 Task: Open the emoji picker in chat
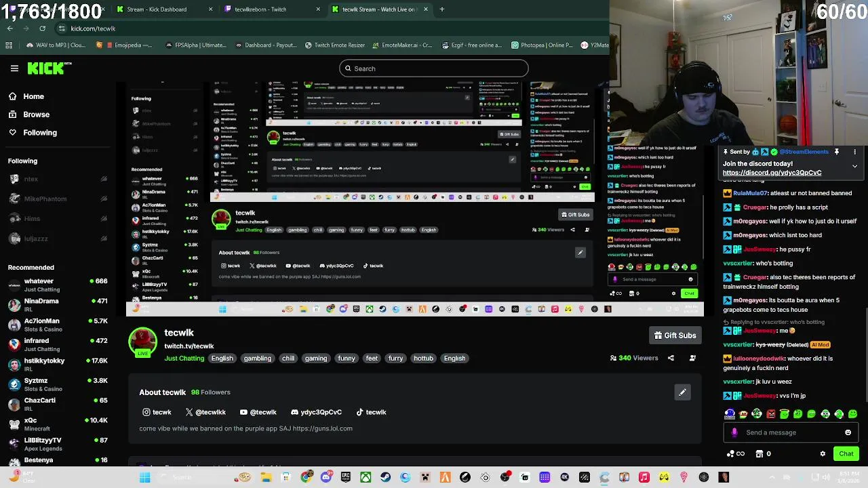848,432
